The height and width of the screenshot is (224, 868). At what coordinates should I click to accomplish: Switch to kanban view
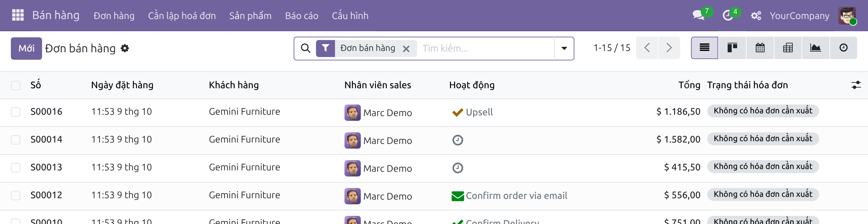(732, 48)
